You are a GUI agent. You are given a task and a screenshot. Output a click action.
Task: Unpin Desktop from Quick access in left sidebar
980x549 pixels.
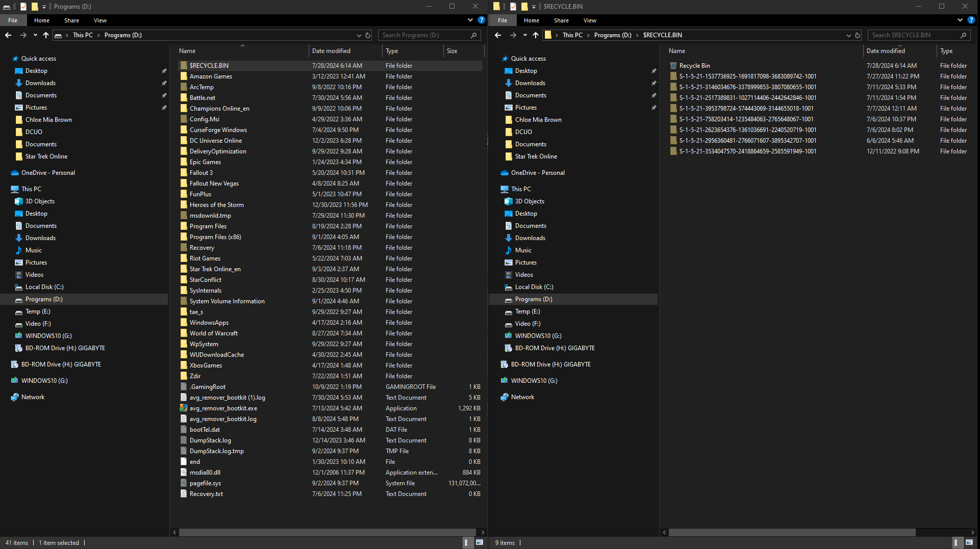click(x=164, y=71)
